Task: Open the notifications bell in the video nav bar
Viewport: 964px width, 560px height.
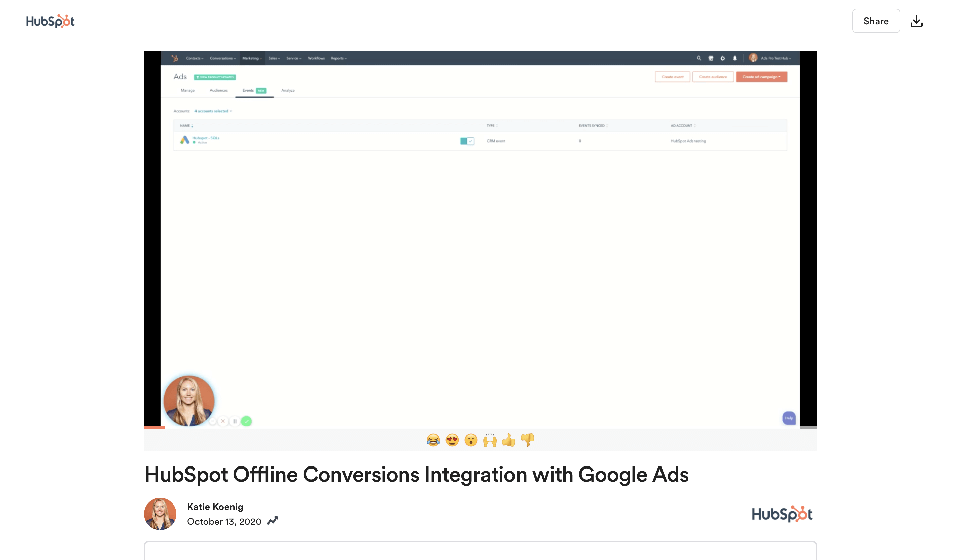Action: point(735,58)
